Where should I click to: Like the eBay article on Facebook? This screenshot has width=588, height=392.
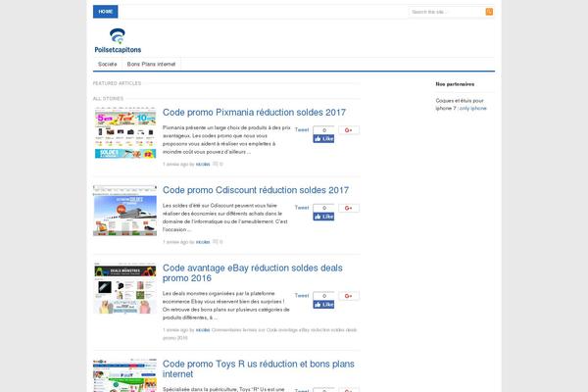click(x=323, y=304)
